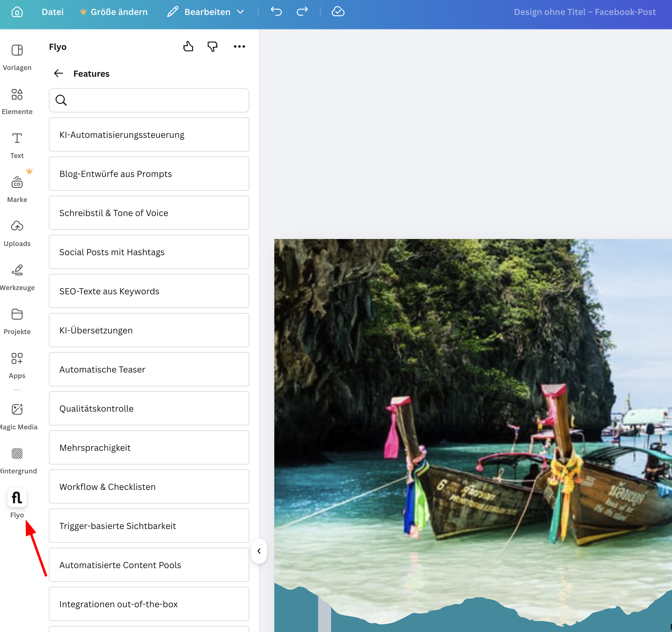Go back from Features list

click(58, 73)
